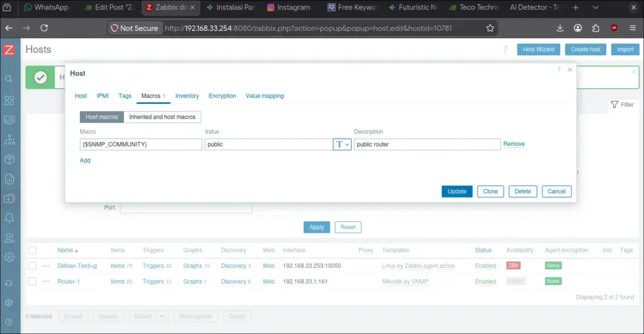Open browser extensions puzzle icon
Viewport: 644px width, 334px height.
pos(596,28)
